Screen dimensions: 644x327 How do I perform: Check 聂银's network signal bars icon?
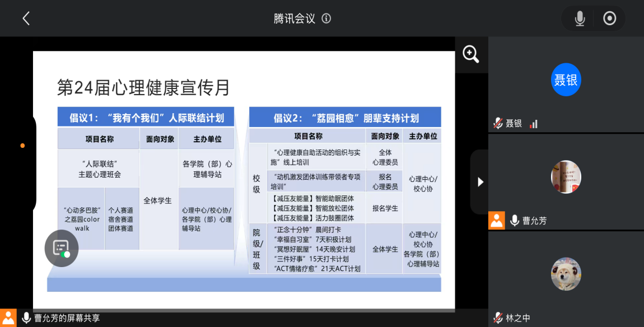[534, 124]
